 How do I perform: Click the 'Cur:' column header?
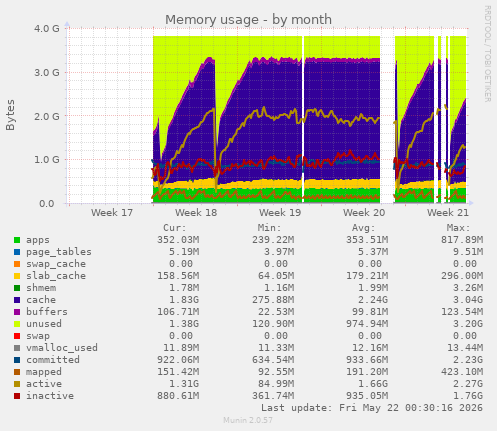[175, 228]
